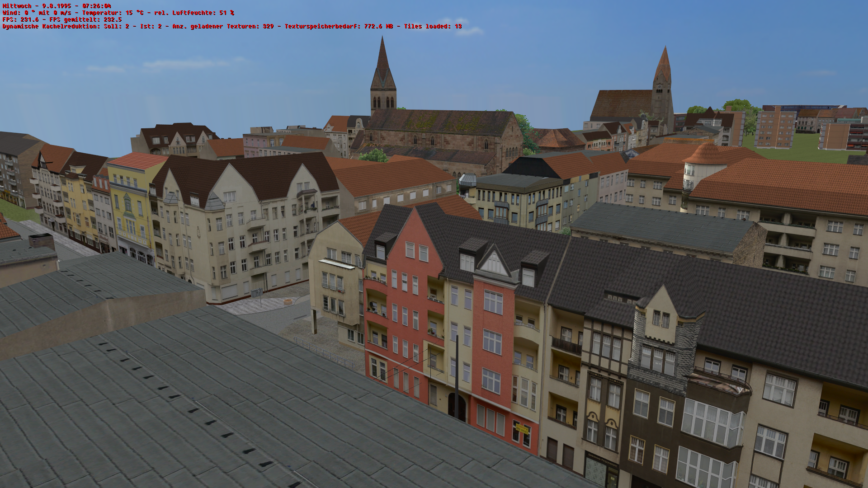868x488 pixels.
Task: Click the 'Temperatur: 15 °C' readout
Action: (113, 13)
